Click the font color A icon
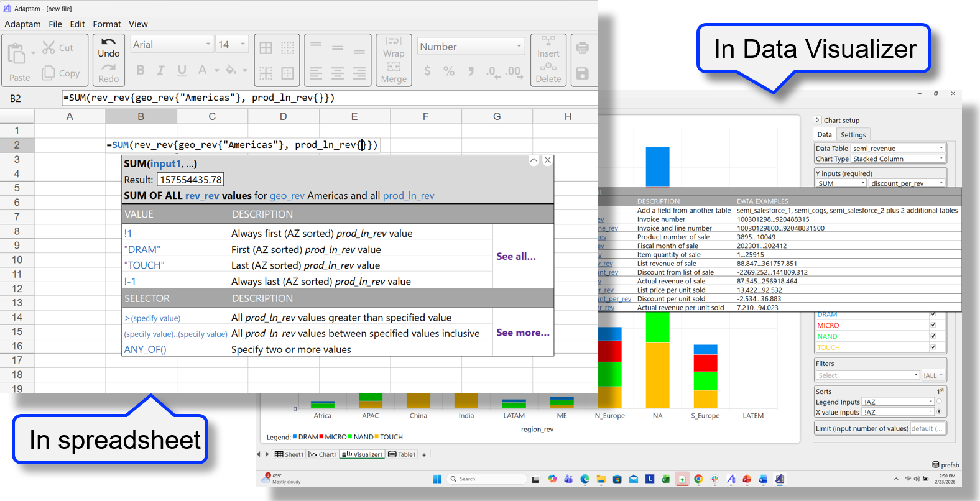 [202, 70]
